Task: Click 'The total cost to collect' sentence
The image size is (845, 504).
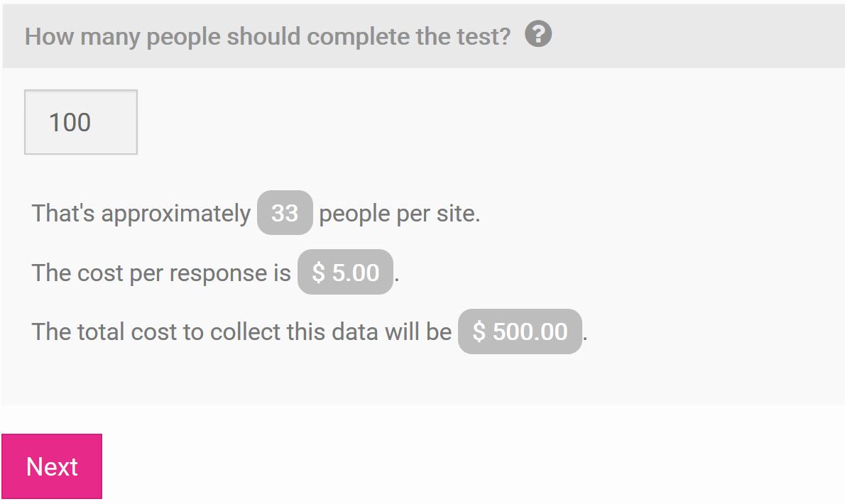Action: pyautogui.click(x=241, y=332)
